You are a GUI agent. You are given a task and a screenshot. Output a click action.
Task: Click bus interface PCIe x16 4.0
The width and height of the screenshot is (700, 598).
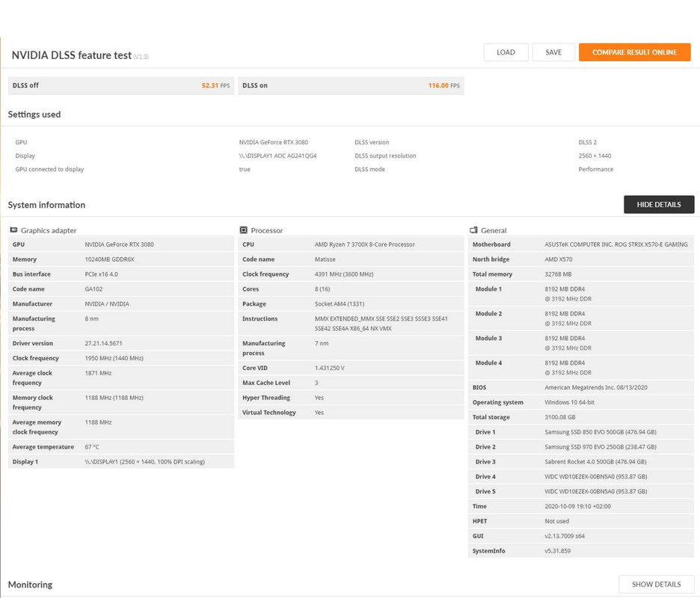tap(102, 274)
